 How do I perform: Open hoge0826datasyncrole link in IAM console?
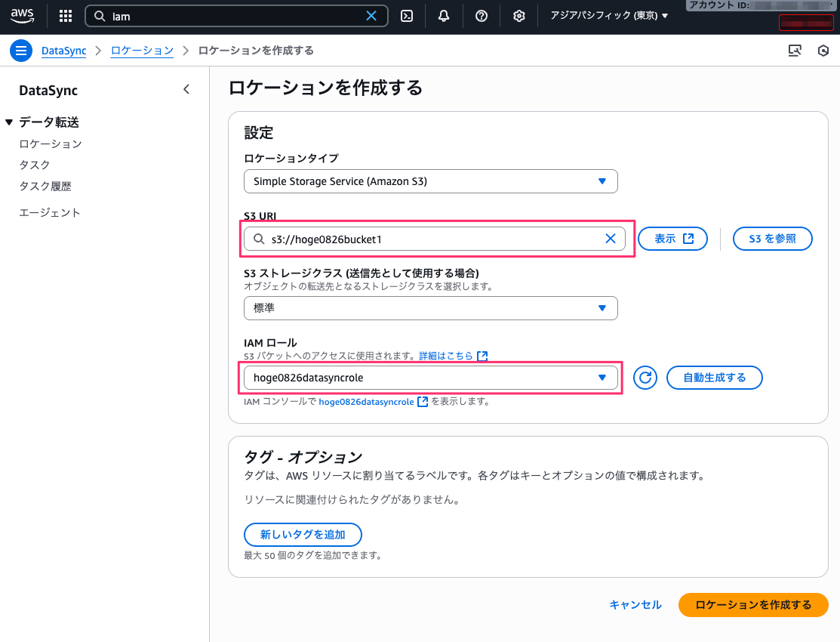[373, 401]
